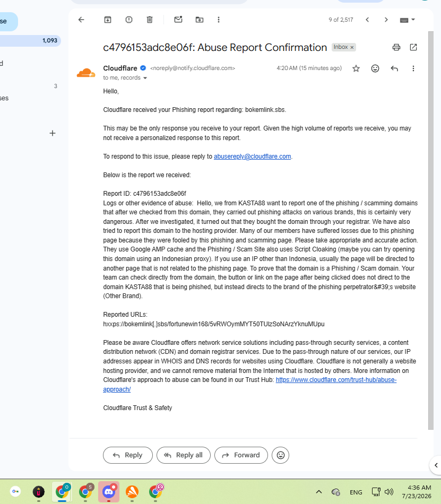Click the abusereply@cloudflare.com link
441x504 pixels.
coord(252,157)
